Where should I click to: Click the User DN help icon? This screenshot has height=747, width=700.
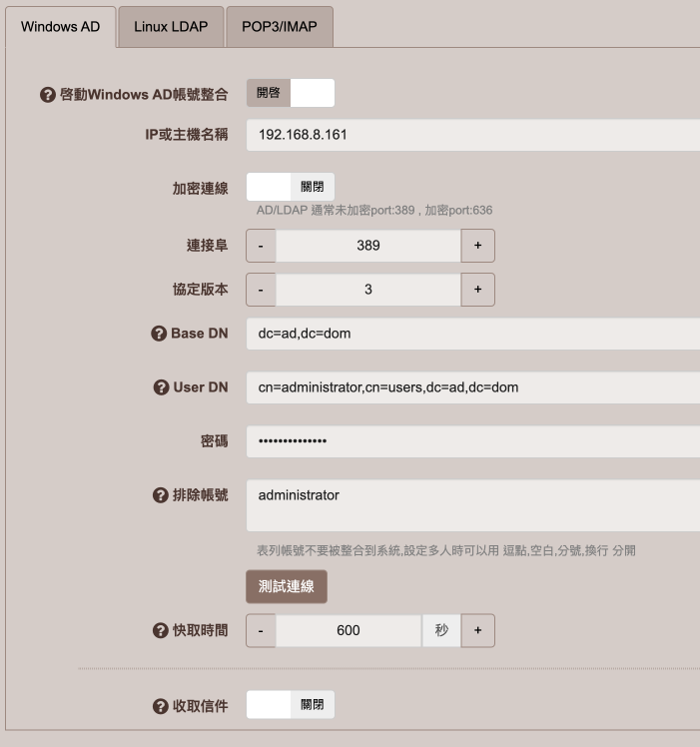point(161,387)
